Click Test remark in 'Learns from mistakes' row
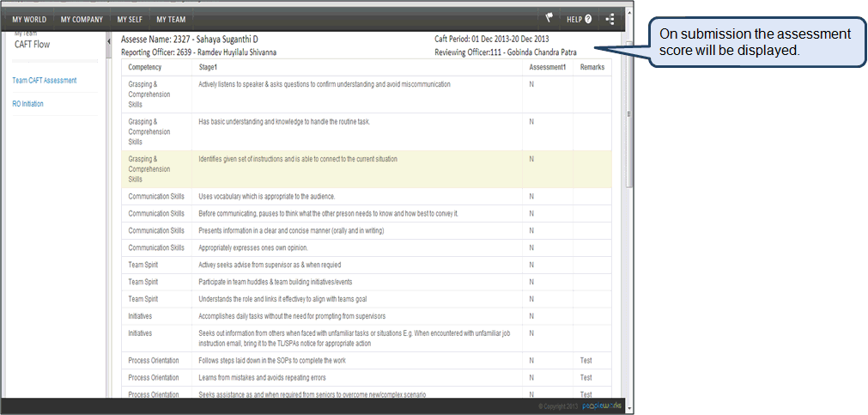Screen dimensions: 868x415 coord(586,378)
